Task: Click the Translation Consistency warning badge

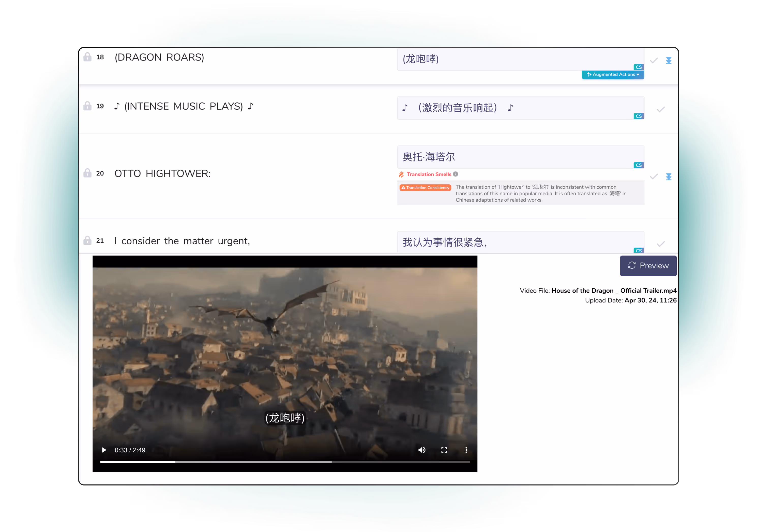Action: (x=425, y=188)
